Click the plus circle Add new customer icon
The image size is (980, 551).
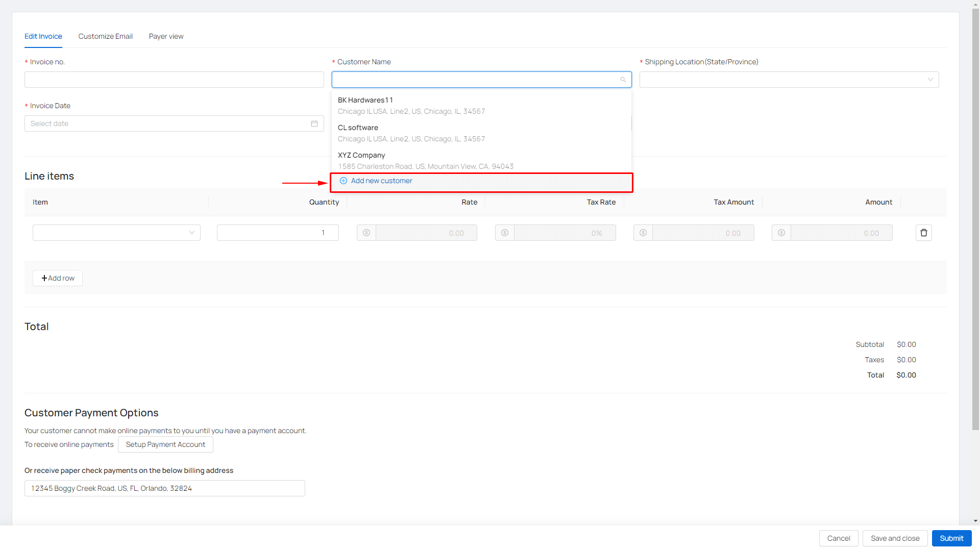click(344, 181)
